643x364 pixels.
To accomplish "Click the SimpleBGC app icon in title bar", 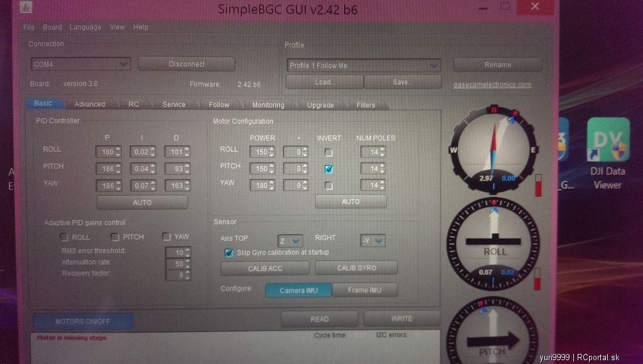I will point(26,6).
